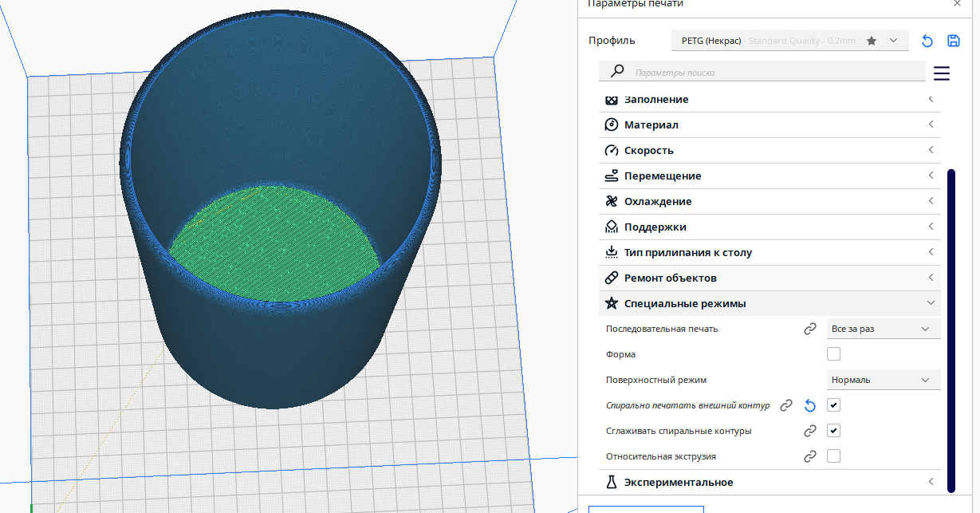Screen dimensions: 980x513
Task: Click the link icon beside Относительная экструзия
Action: click(x=810, y=456)
